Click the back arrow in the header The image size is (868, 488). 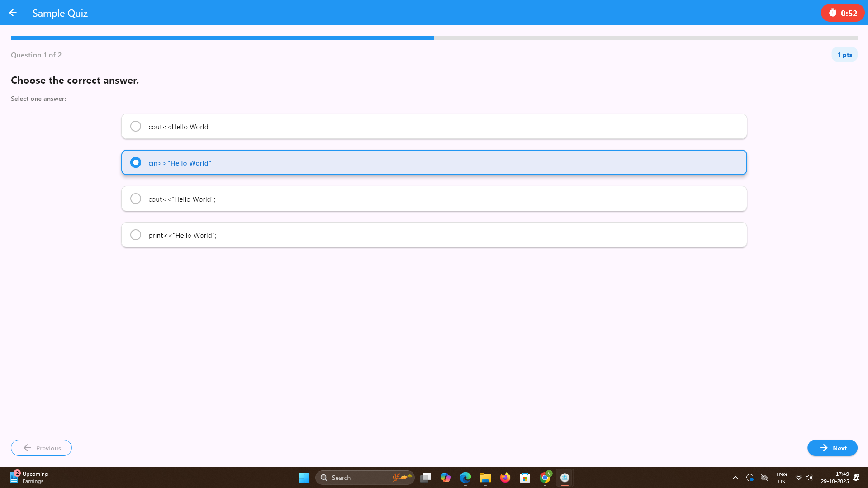pyautogui.click(x=13, y=13)
